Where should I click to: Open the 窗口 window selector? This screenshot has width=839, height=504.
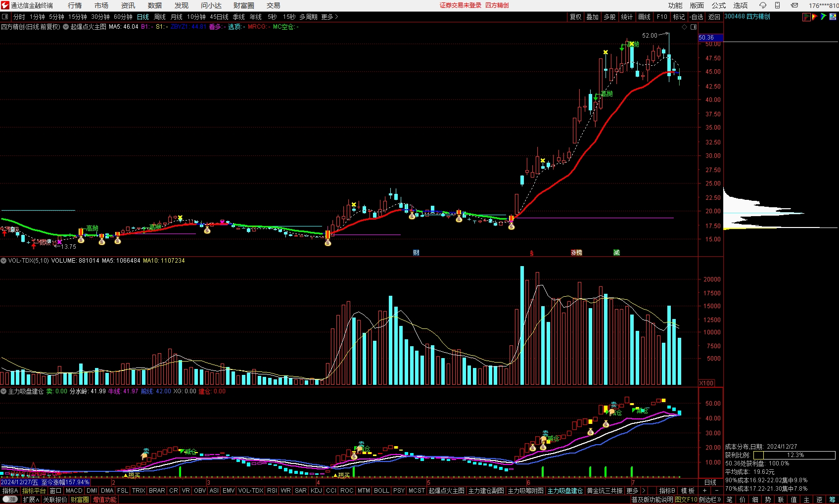pyautogui.click(x=55, y=491)
